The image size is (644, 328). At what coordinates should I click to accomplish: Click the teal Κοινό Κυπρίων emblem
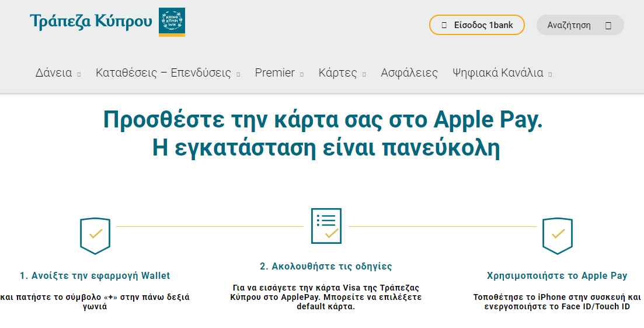click(x=172, y=22)
